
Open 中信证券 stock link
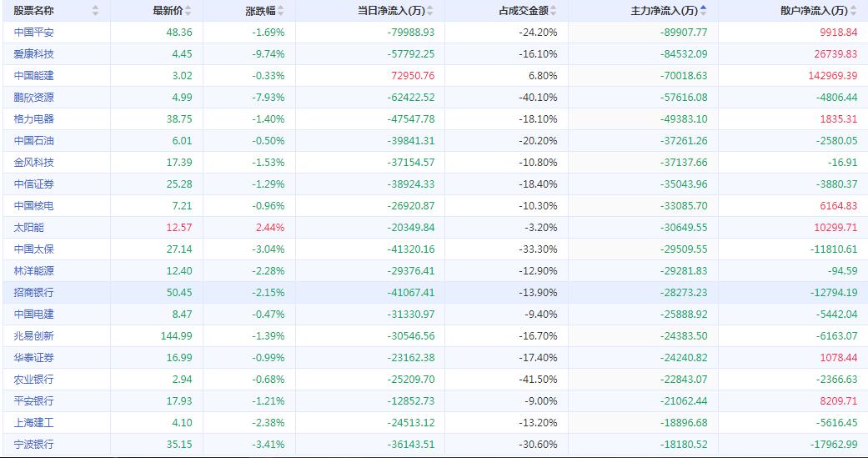33,184
